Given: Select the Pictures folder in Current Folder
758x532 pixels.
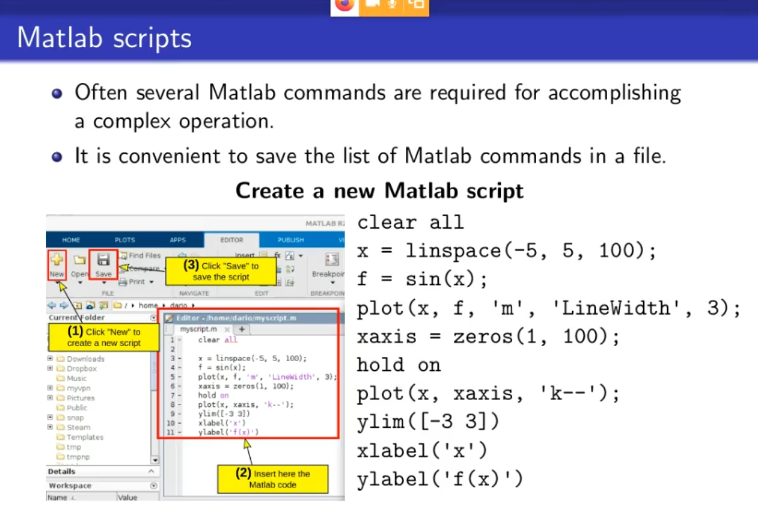Looking at the screenshot, I should point(80,398).
